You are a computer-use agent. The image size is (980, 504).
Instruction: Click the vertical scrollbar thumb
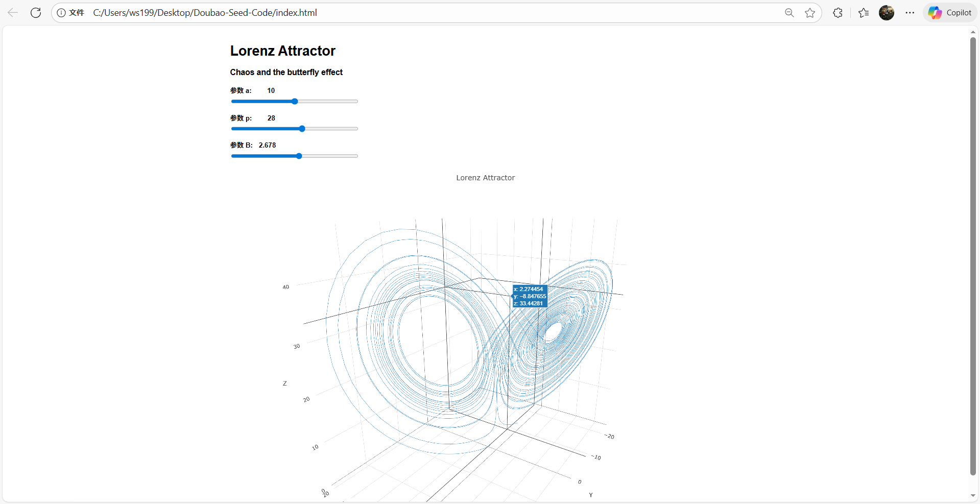click(x=973, y=255)
